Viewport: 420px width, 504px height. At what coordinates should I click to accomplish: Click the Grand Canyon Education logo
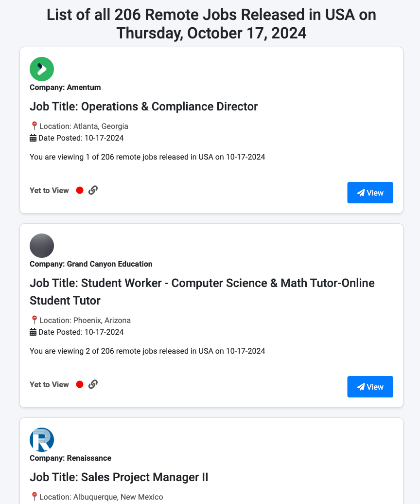pyautogui.click(x=41, y=245)
